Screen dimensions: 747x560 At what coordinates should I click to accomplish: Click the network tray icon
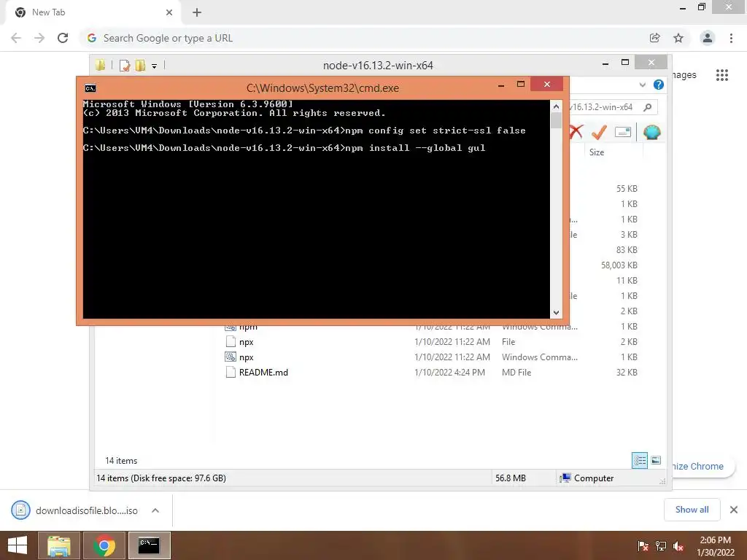661,546
